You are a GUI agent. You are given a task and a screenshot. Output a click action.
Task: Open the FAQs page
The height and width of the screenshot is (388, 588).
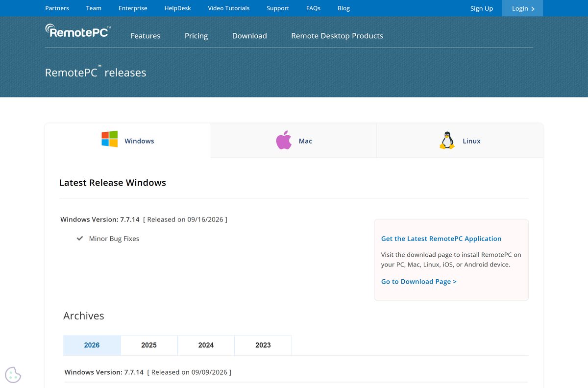tap(313, 8)
